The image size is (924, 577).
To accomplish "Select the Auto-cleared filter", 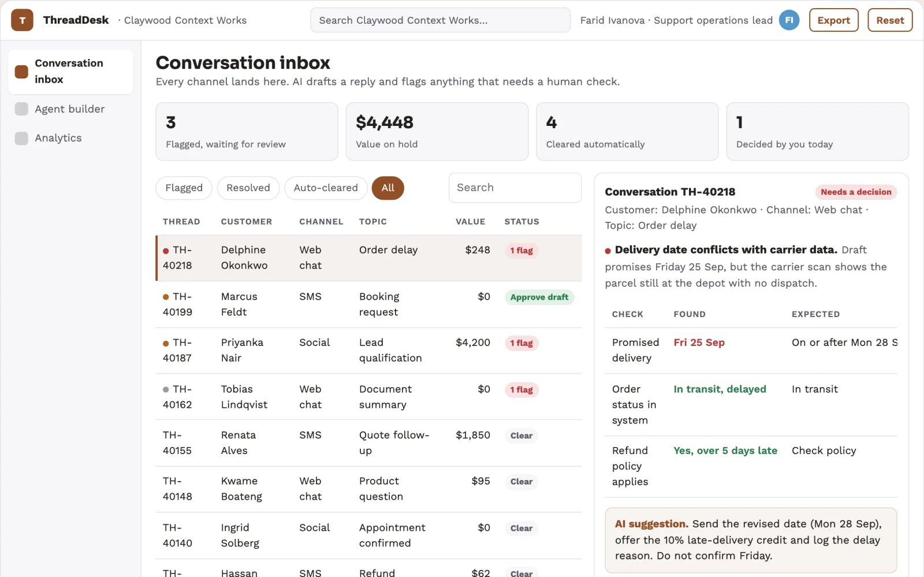I will tap(326, 188).
